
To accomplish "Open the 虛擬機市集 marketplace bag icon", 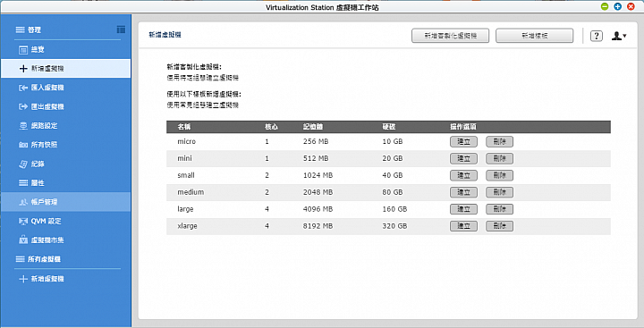I will coord(23,240).
